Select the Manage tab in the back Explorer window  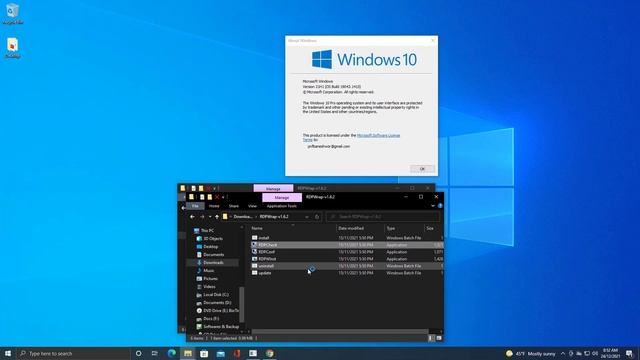tap(273, 189)
